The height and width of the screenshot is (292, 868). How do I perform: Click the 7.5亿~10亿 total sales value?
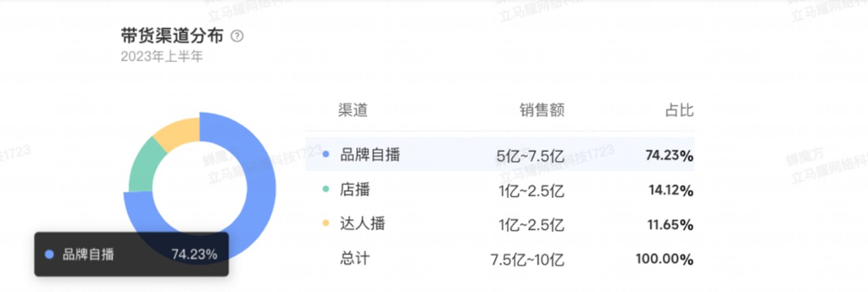click(x=527, y=261)
